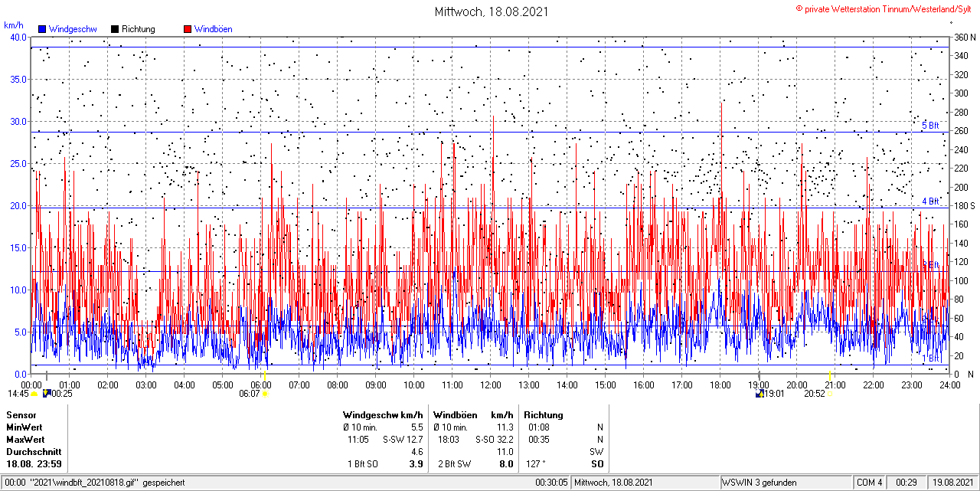Click the 18:03 max gust time

(x=449, y=440)
